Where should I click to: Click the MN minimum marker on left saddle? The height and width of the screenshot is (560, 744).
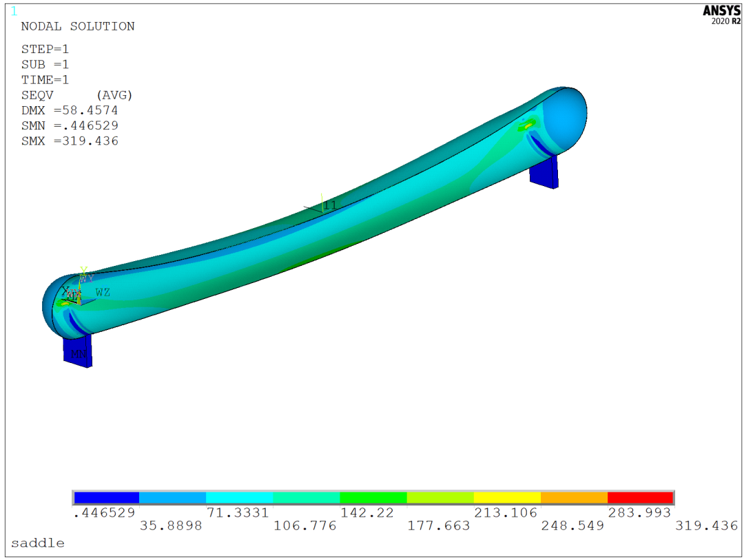[x=79, y=354]
